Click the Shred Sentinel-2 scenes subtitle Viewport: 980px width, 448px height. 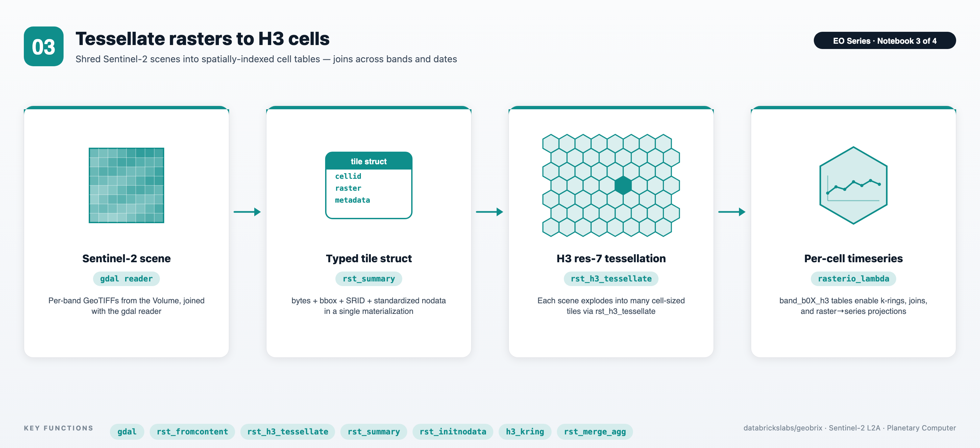(266, 59)
